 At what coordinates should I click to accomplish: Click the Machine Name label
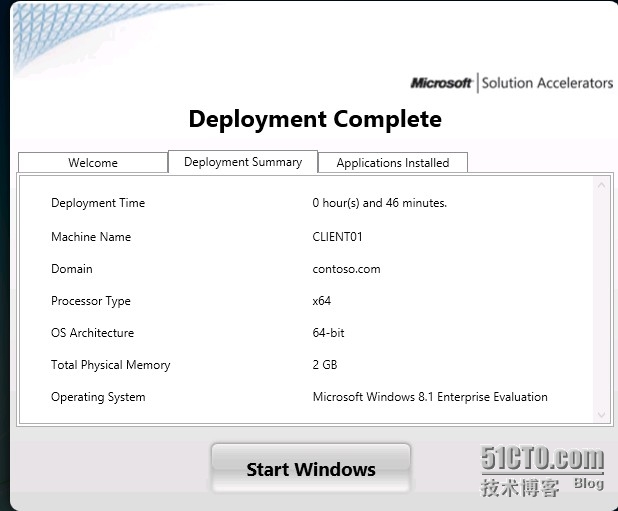click(x=91, y=237)
